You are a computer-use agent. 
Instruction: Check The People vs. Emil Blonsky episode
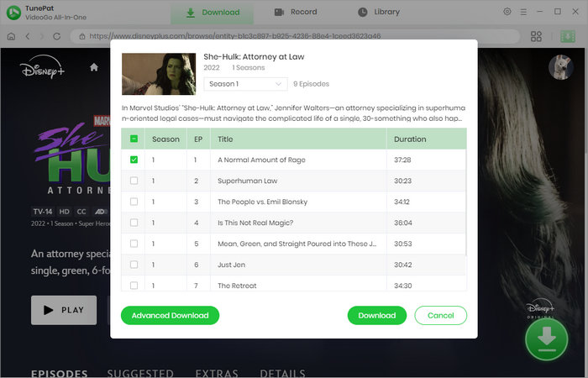[134, 202]
